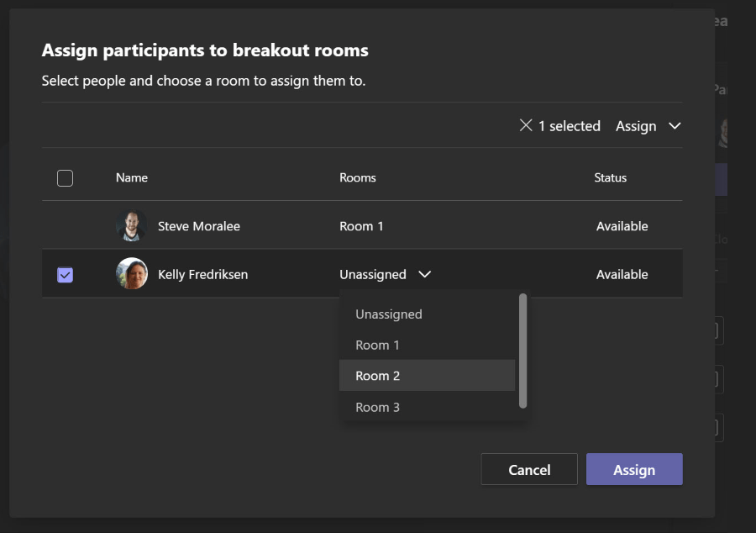Click the Steve Moralee name text
The image size is (756, 533).
click(x=198, y=226)
